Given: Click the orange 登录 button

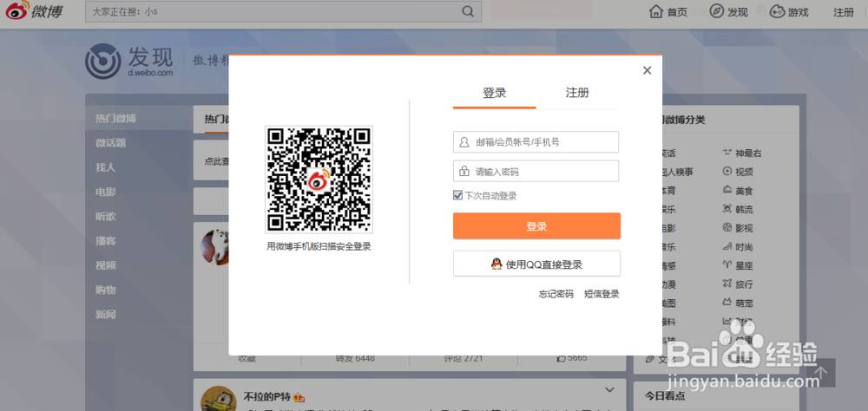Looking at the screenshot, I should pyautogui.click(x=536, y=225).
